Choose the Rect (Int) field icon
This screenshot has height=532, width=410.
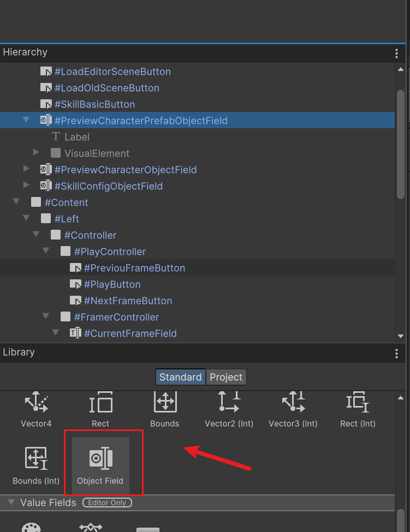(358, 402)
